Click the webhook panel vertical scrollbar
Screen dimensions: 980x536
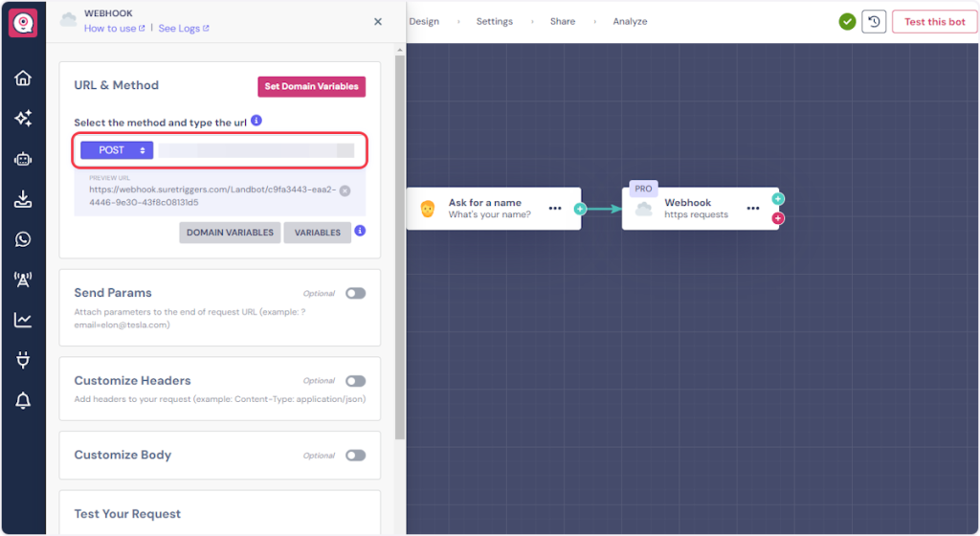pos(399,239)
